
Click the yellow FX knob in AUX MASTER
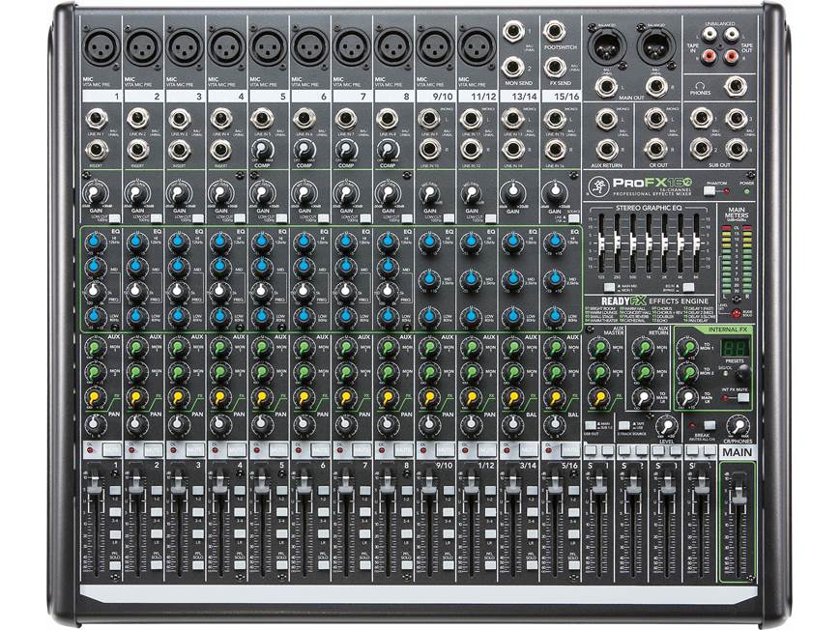597,396
